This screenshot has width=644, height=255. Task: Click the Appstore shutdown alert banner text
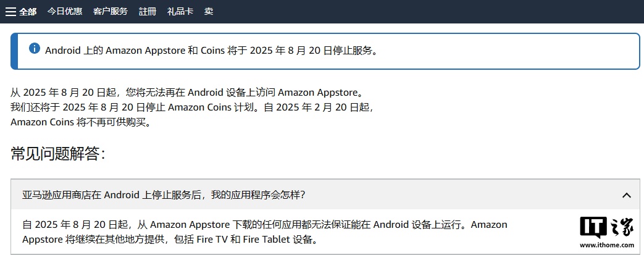point(211,51)
